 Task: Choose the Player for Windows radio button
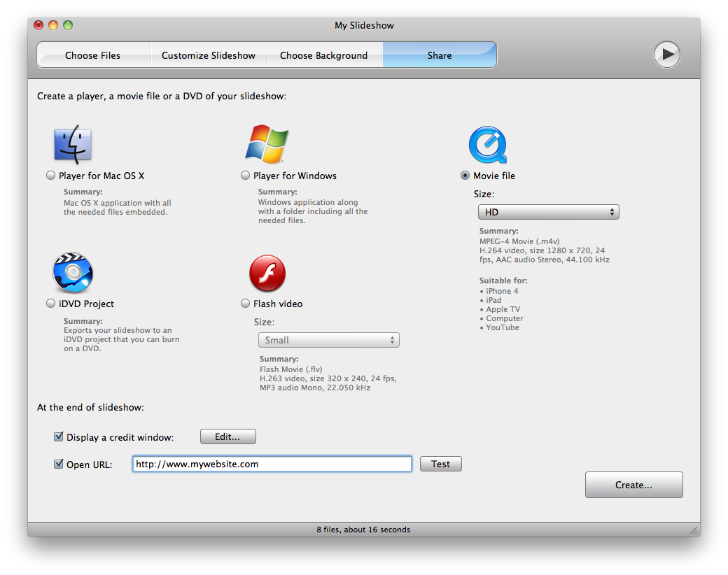(246, 176)
